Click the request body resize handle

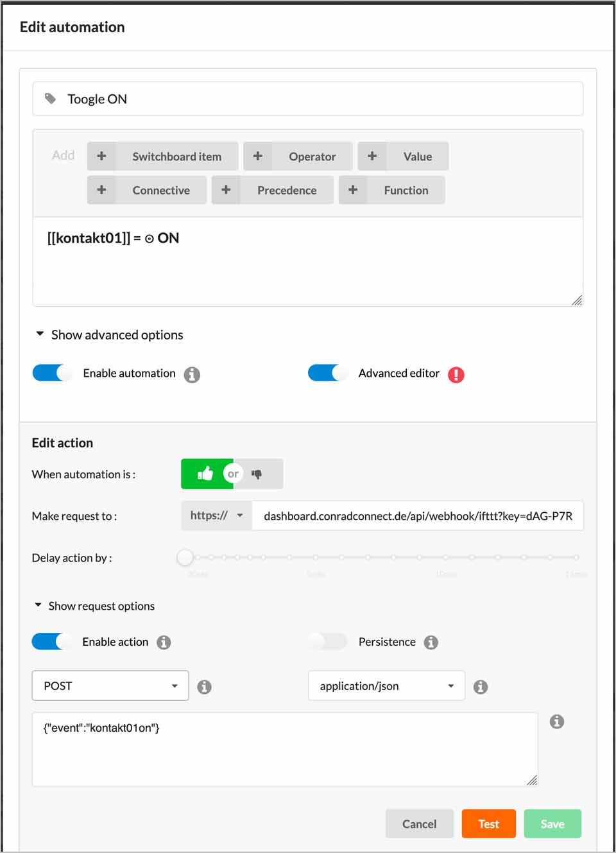tap(532, 780)
